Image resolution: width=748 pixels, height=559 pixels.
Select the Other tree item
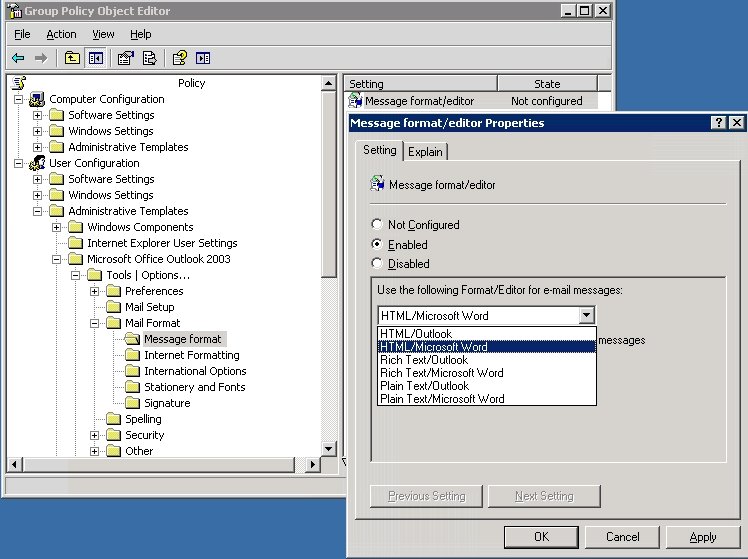(x=139, y=451)
